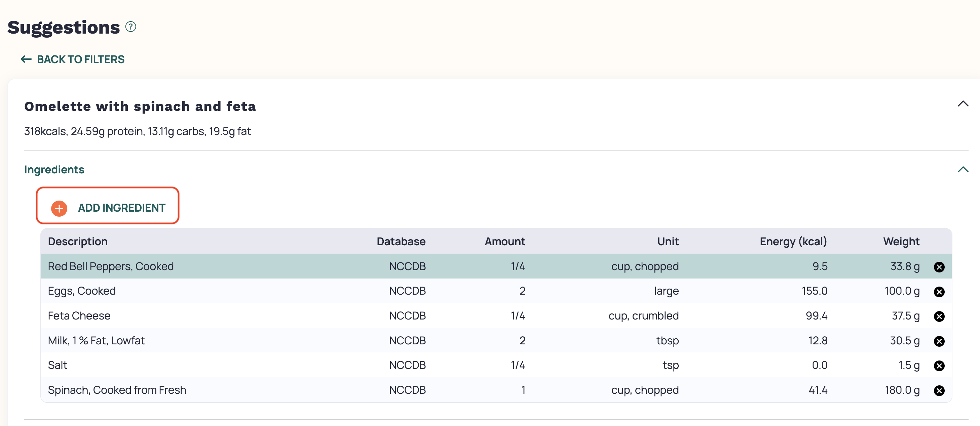Click the tbsp unit for Milk
Viewport: 980px width, 426px height.
click(667, 340)
